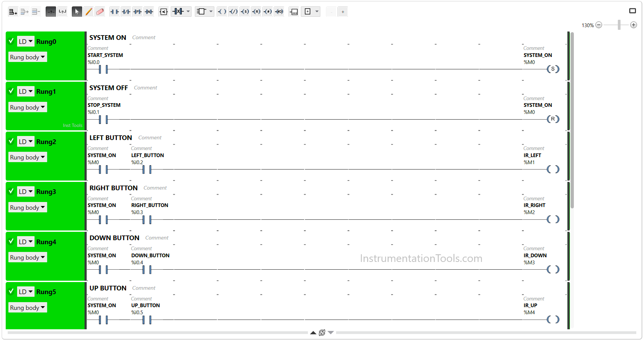Click the add new rung icon
This screenshot has width=644, height=341.
coord(13,12)
